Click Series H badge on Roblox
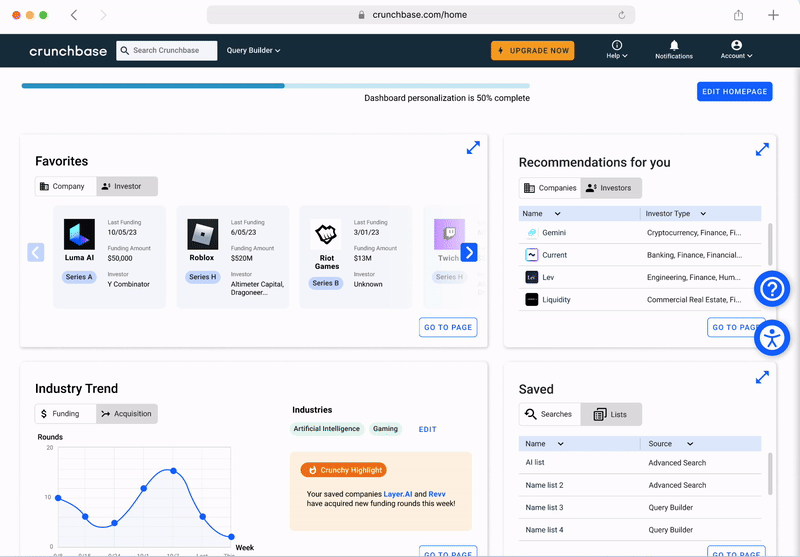 point(203,277)
